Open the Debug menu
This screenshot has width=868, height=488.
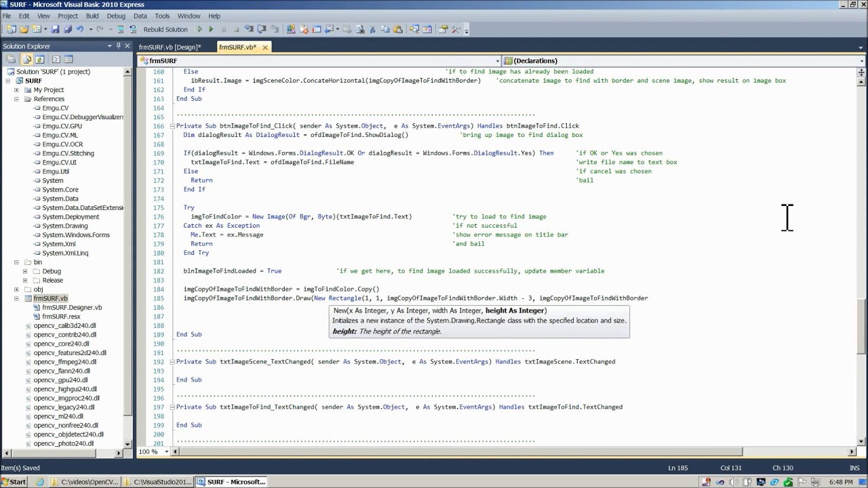pyautogui.click(x=116, y=16)
